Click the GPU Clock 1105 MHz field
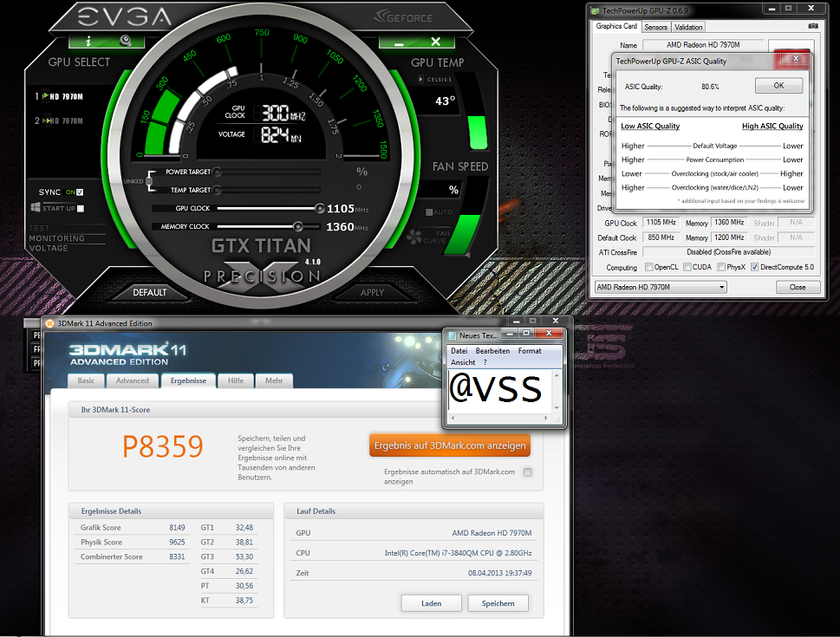840x637 pixels. pos(661,223)
